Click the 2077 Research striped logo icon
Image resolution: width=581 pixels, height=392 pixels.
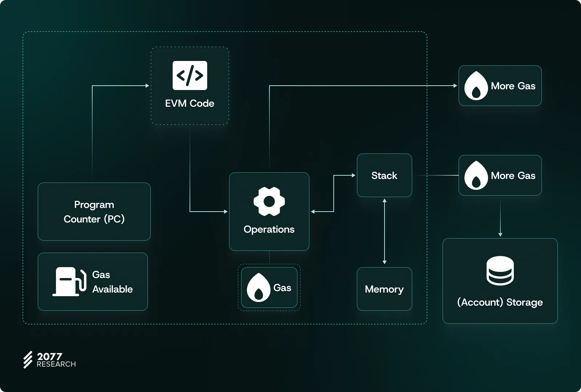(x=28, y=360)
